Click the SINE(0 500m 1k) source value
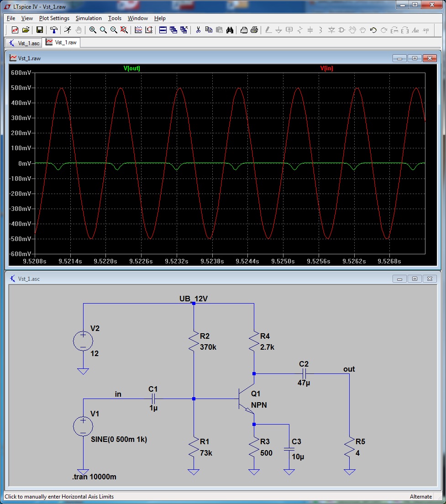This screenshot has width=446, height=504. [x=119, y=439]
